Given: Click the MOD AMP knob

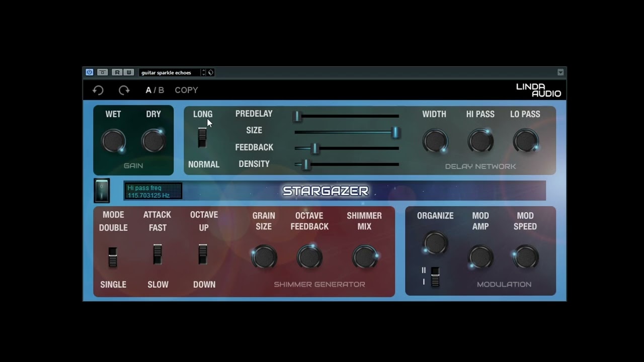Looking at the screenshot, I should tap(480, 257).
